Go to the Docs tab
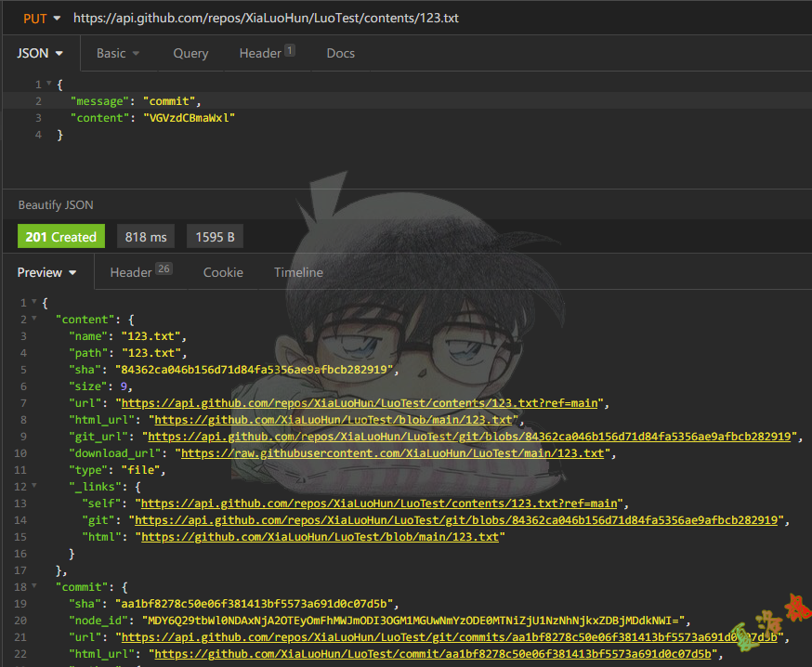This screenshot has height=667, width=812. [340, 53]
